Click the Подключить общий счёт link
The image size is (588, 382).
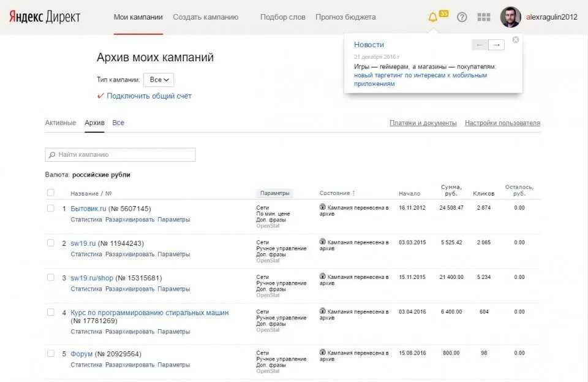coord(149,96)
